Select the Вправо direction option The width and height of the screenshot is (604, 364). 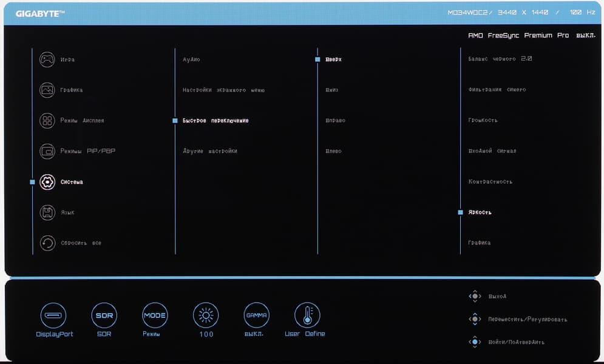click(335, 121)
